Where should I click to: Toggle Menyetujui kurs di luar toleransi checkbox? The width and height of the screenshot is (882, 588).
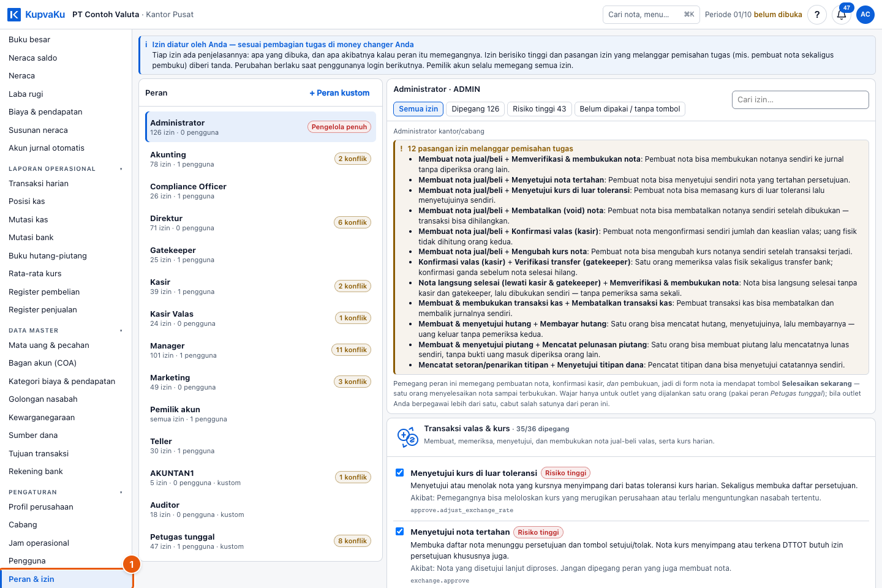coord(400,473)
